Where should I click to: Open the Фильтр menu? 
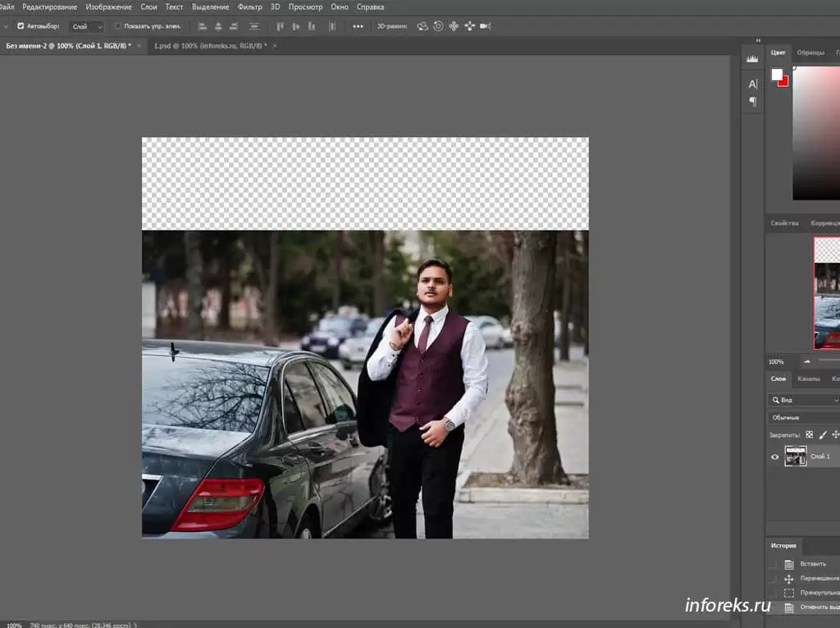click(249, 7)
